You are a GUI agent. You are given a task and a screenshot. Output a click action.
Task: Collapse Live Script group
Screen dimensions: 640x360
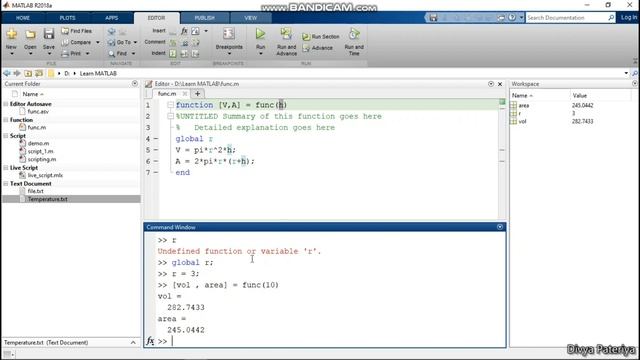(x=6, y=168)
